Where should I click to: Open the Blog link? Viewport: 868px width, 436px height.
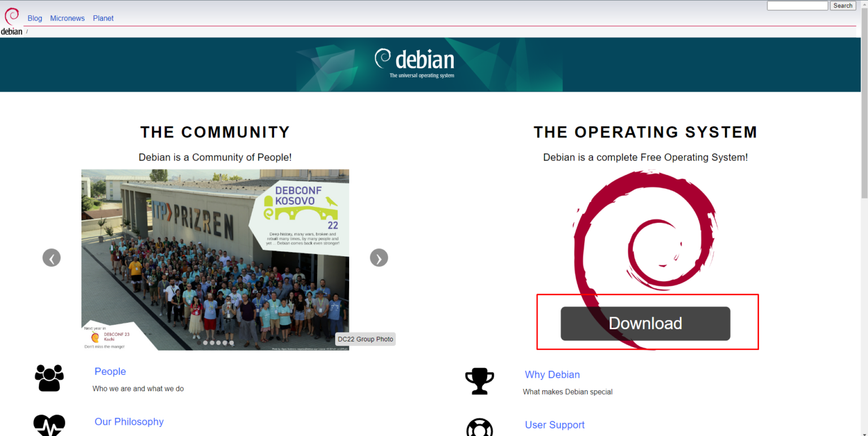coord(35,18)
